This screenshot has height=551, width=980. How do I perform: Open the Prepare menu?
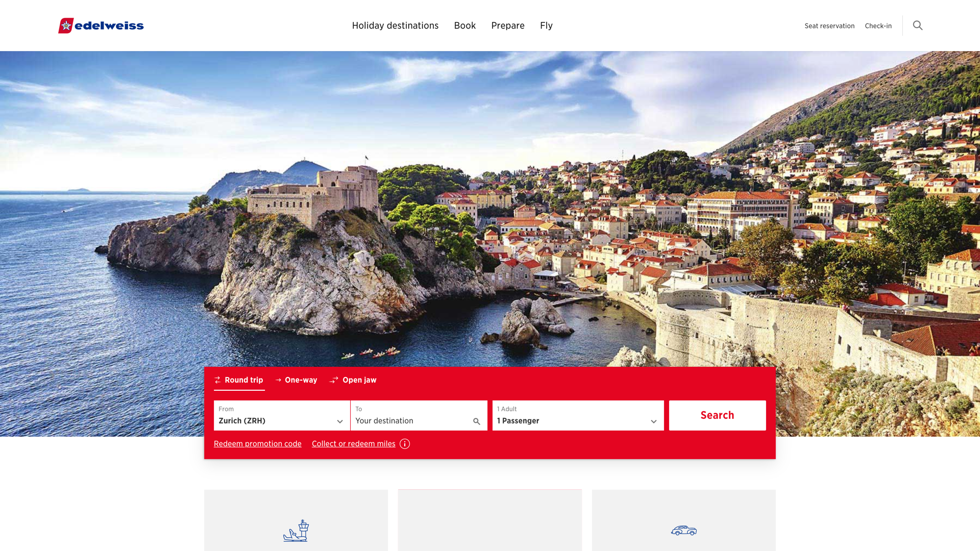[507, 26]
